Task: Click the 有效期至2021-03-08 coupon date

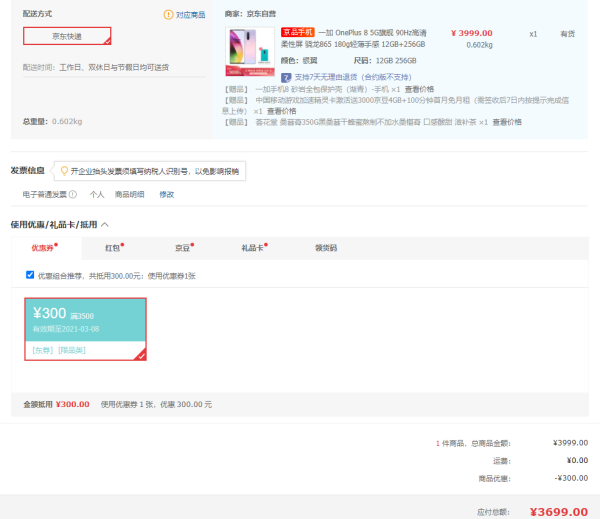Action: tap(66, 329)
